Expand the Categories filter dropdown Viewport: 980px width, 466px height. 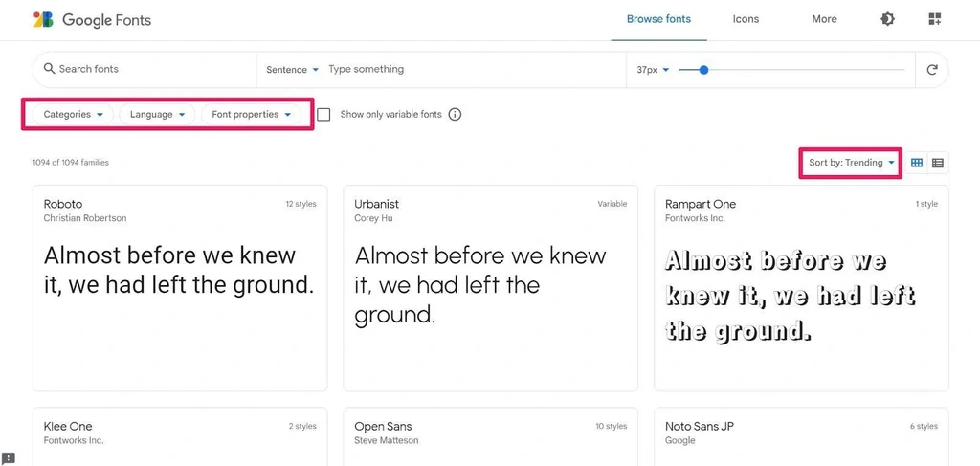[x=73, y=115]
